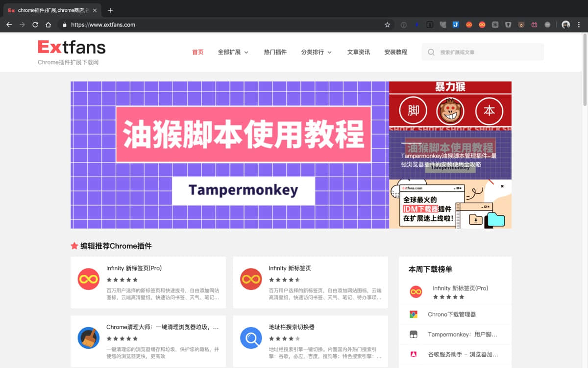Open the Chrome three-dot menu

tap(579, 25)
